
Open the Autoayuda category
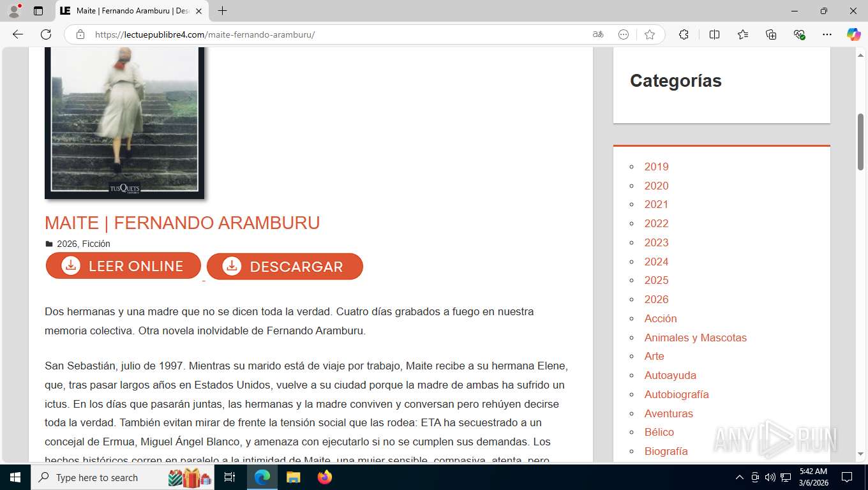pos(670,375)
